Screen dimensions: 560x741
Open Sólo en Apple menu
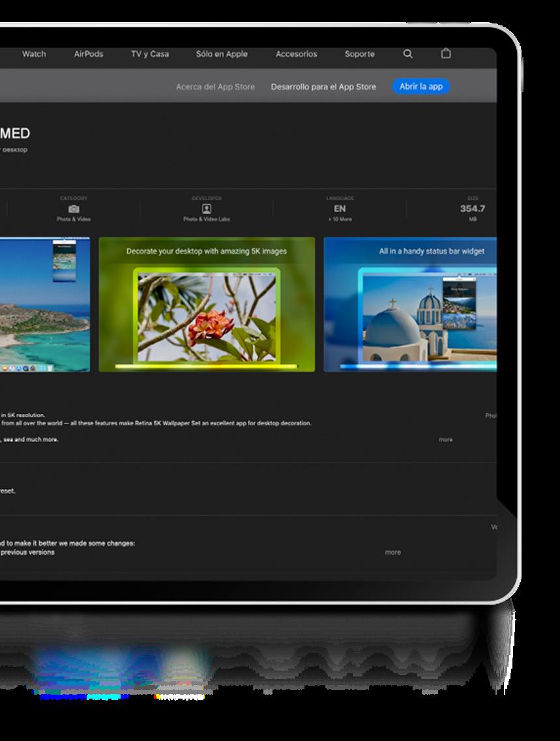pyautogui.click(x=222, y=54)
